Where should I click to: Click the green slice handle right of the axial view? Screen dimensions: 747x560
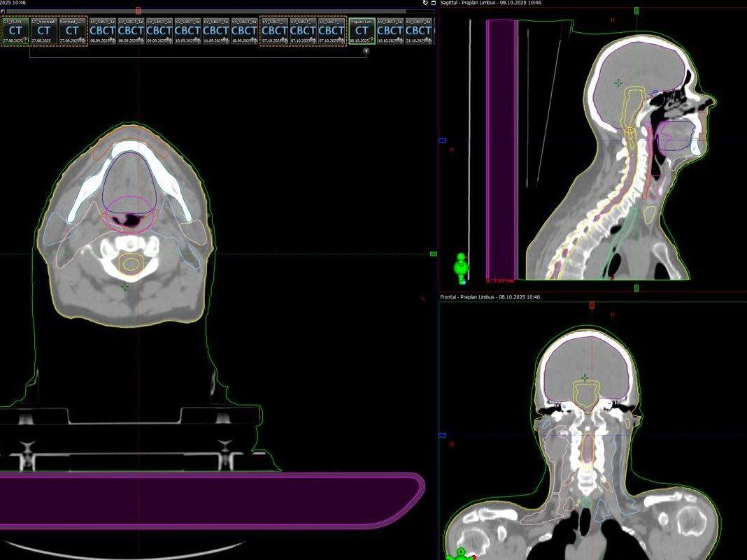pyautogui.click(x=434, y=254)
